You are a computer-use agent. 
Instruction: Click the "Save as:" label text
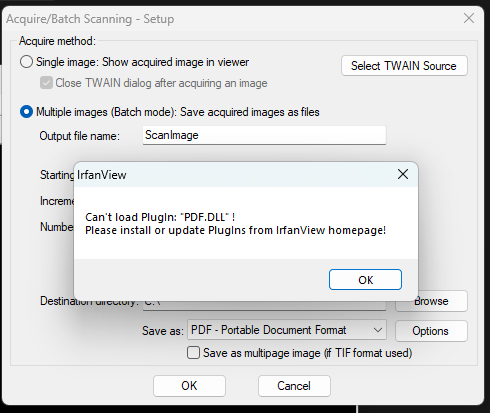163,331
